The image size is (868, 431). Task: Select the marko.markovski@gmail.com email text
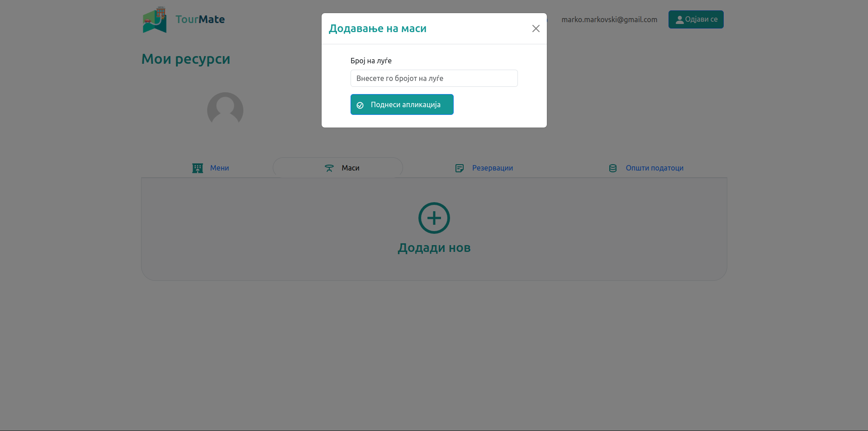point(609,19)
